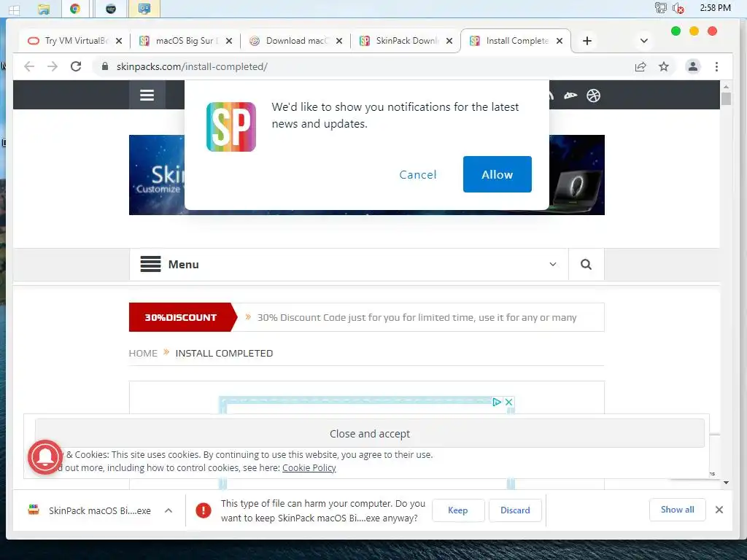The width and height of the screenshot is (747, 560).
Task: Share this page using share icon
Action: 640,66
